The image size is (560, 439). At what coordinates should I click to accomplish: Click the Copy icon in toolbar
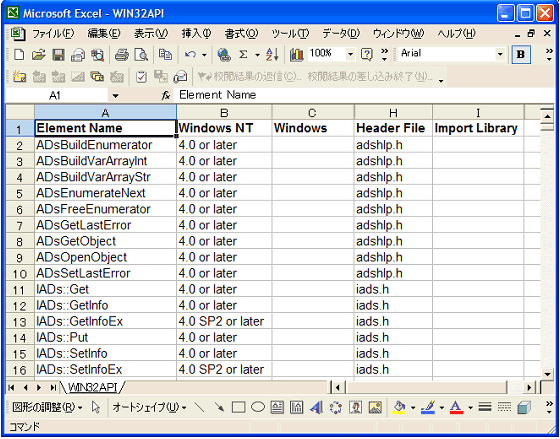[165, 55]
